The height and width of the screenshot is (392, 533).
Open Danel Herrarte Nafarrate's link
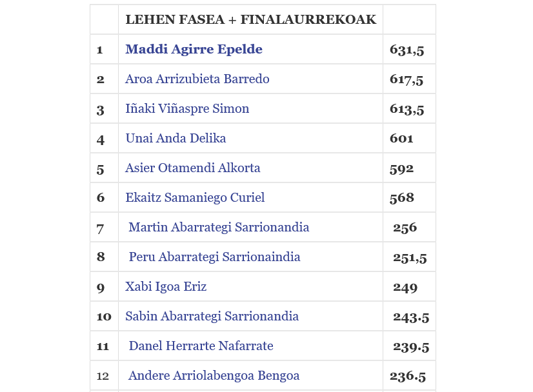coord(201,346)
